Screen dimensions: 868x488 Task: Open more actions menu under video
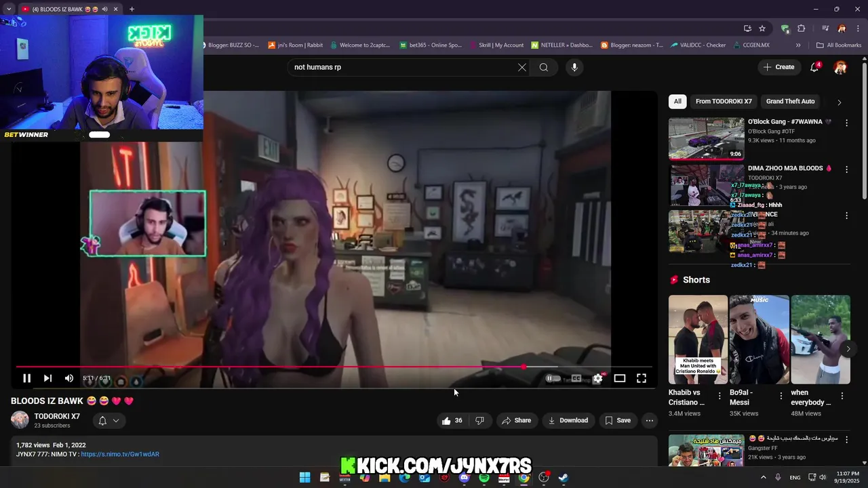(x=650, y=420)
